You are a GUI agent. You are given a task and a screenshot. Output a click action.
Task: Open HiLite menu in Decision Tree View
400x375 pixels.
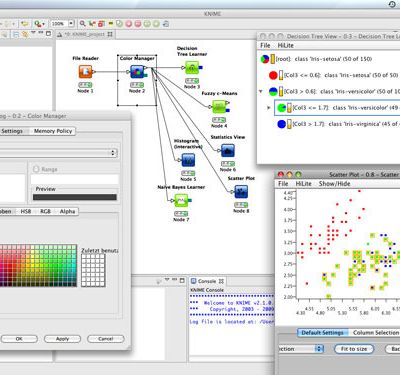(x=285, y=45)
